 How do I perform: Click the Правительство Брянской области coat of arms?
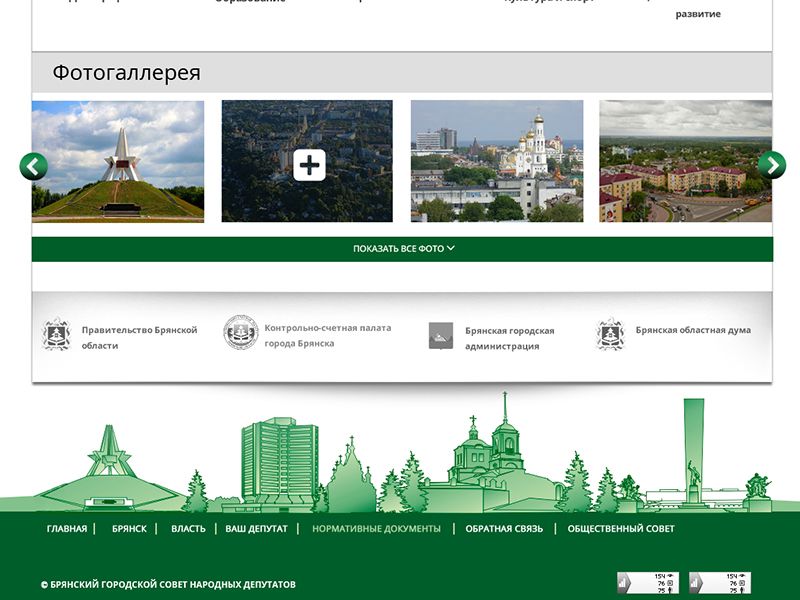[x=56, y=335]
